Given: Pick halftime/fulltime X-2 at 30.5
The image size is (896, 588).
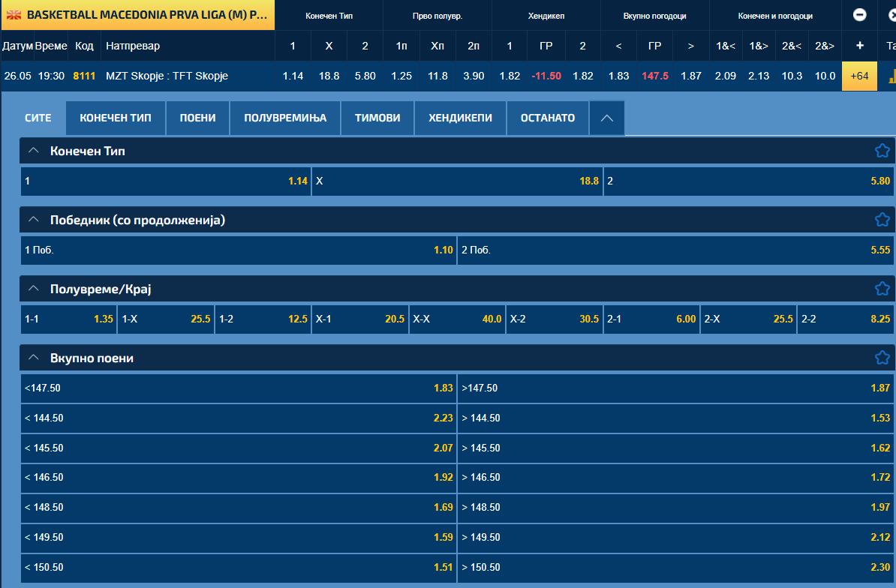Looking at the screenshot, I should tap(555, 319).
